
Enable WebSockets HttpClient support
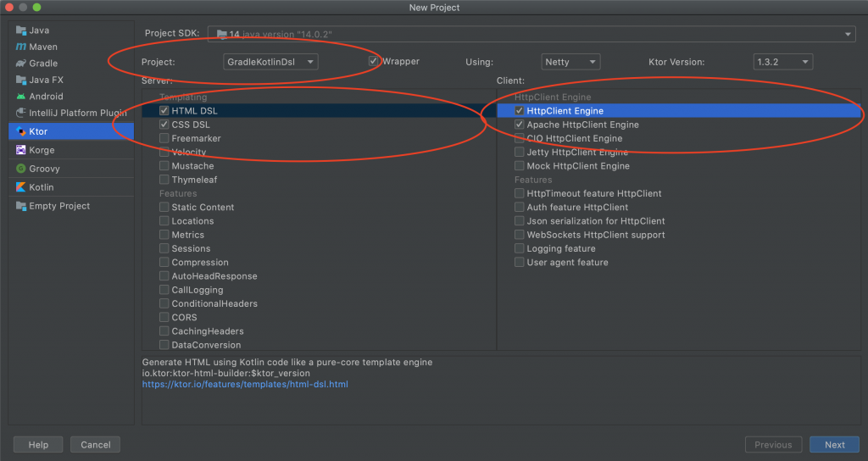520,235
